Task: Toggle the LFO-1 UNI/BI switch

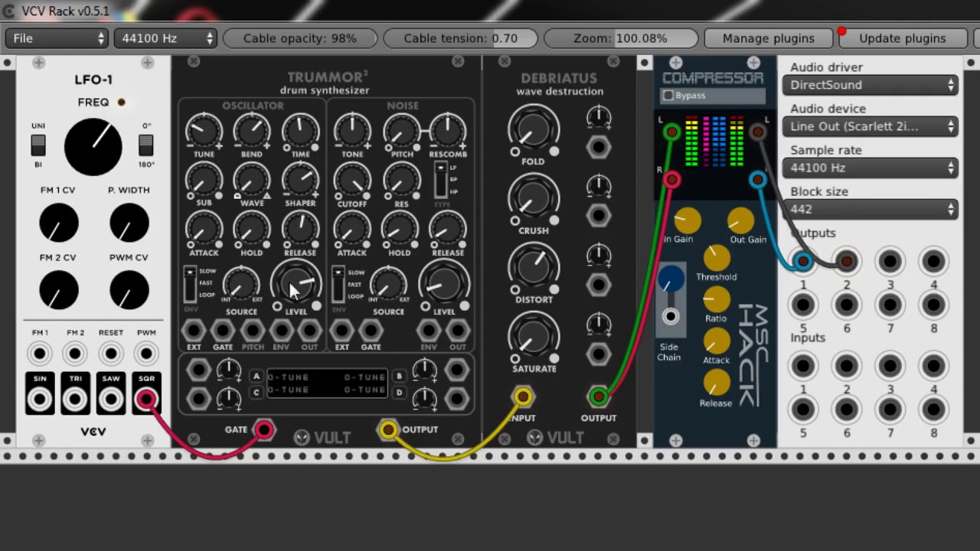Action: pyautogui.click(x=38, y=144)
